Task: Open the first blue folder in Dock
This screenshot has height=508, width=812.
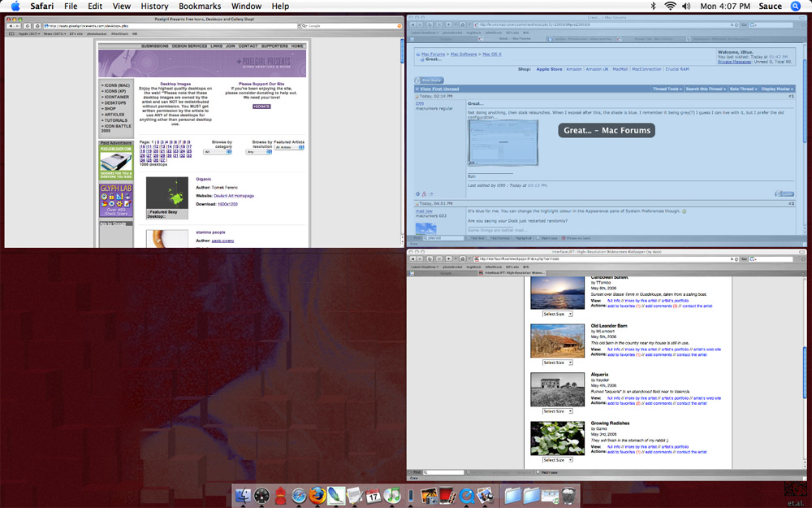Action: tap(512, 496)
